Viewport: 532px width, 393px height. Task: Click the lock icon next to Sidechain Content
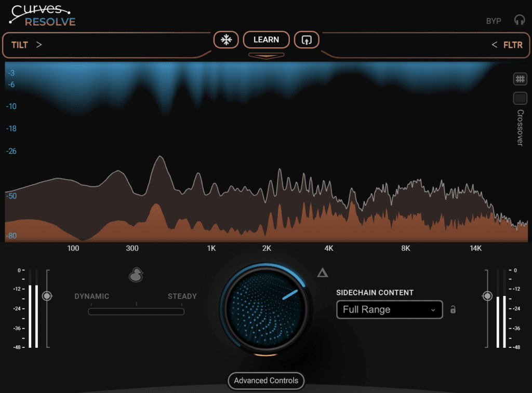(452, 309)
